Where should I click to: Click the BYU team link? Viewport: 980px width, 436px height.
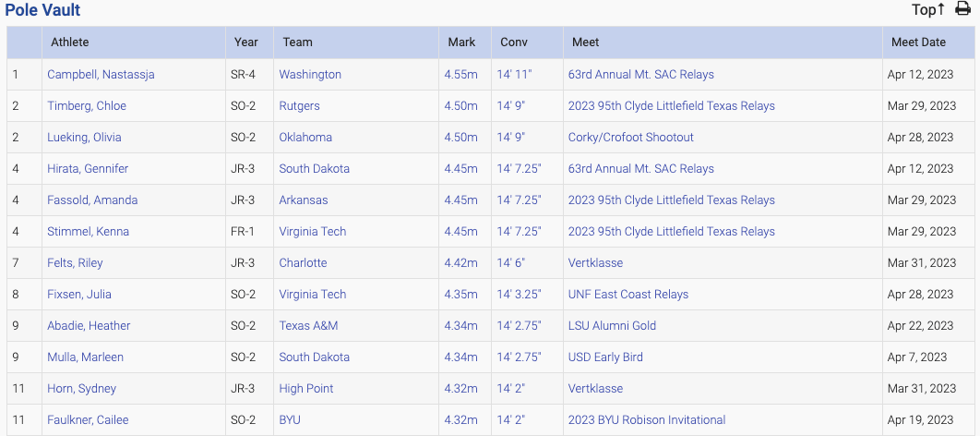tap(290, 419)
